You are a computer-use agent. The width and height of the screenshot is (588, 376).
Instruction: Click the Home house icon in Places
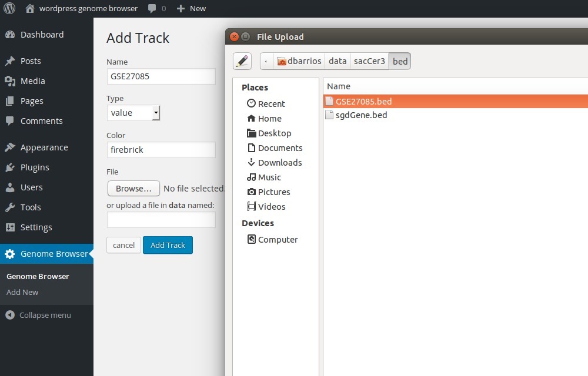[251, 118]
